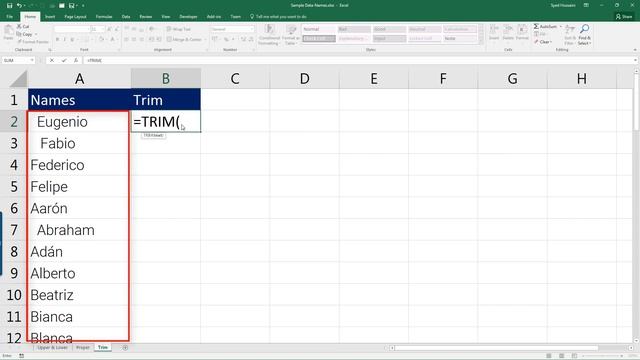
Task: Apply the Bad cell style
Action: (x=354, y=29)
